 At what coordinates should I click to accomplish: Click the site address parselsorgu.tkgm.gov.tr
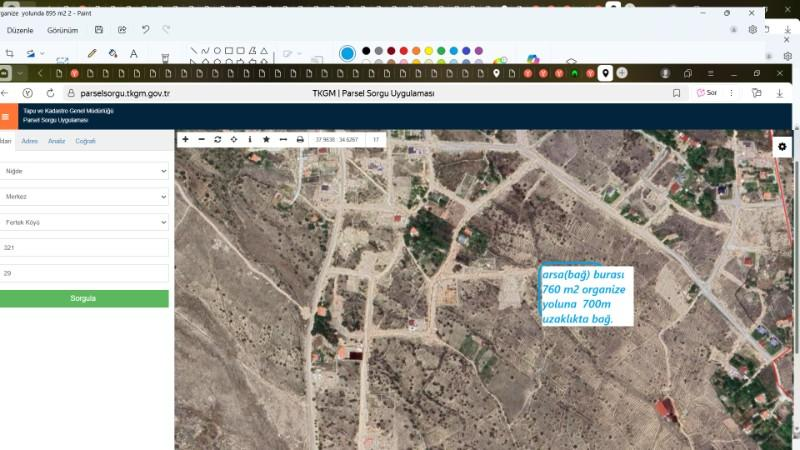pos(125,93)
